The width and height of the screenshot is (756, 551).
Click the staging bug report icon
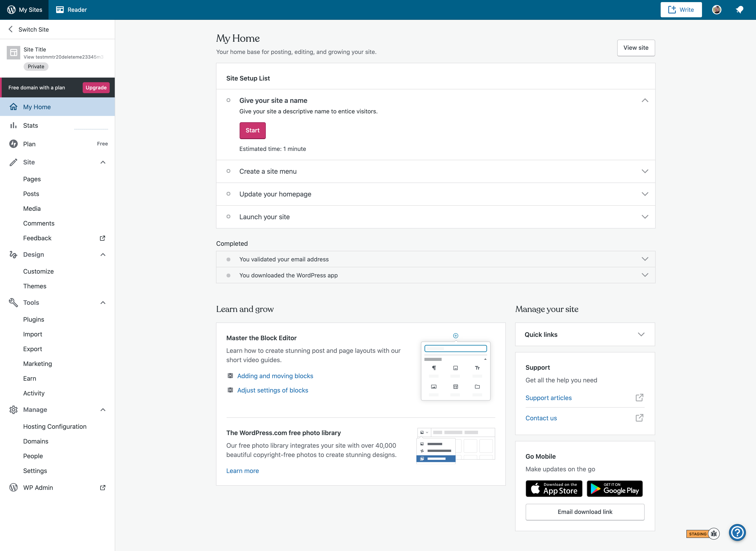point(714,534)
